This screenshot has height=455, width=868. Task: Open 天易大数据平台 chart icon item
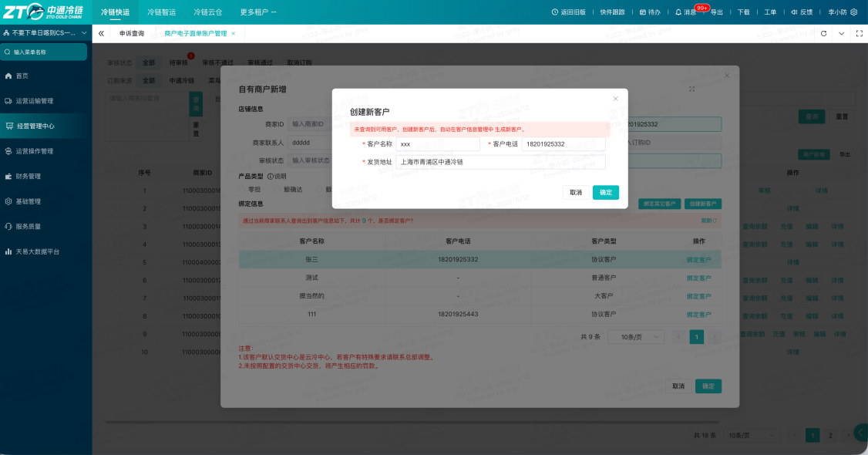pos(8,251)
